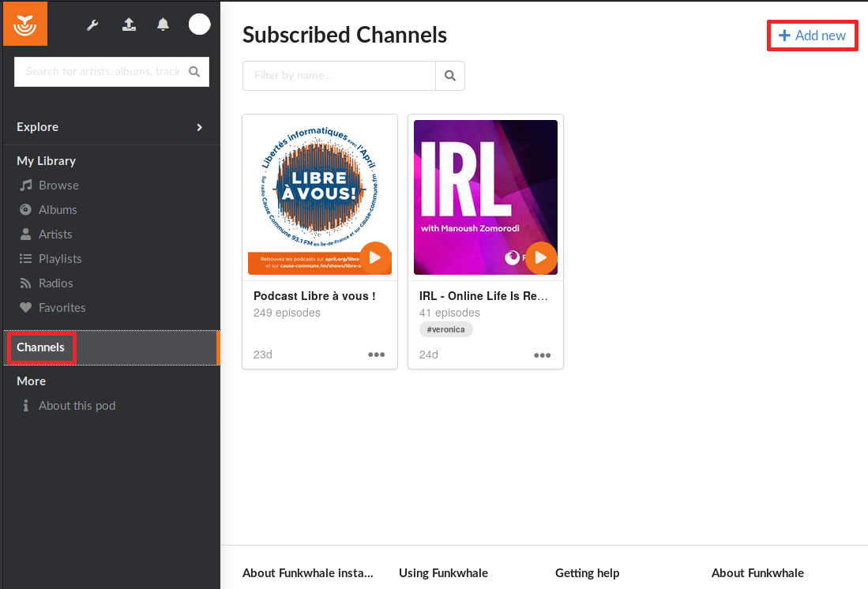868x589 pixels.
Task: Play the IRL - Online Life channel
Action: point(541,258)
